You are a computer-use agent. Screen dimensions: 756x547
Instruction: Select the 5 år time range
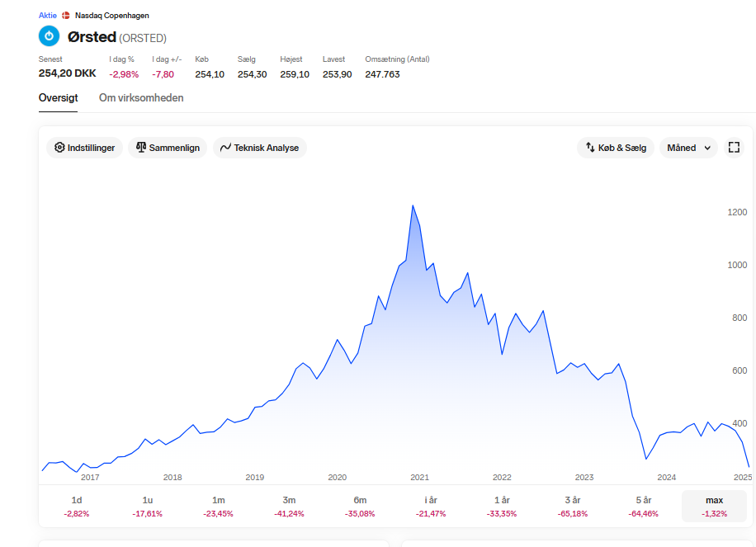644,506
